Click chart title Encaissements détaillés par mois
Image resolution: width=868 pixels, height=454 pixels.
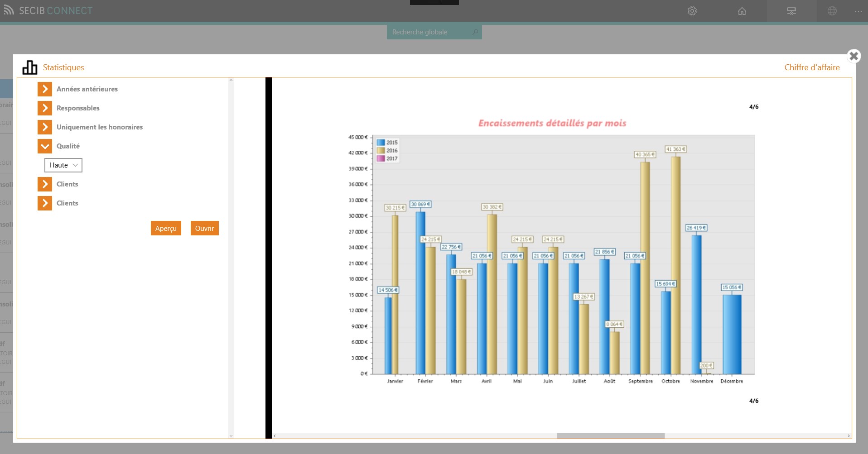click(x=552, y=123)
